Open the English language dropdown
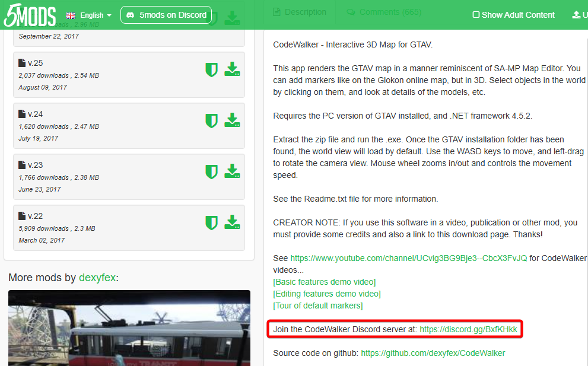 pos(89,15)
